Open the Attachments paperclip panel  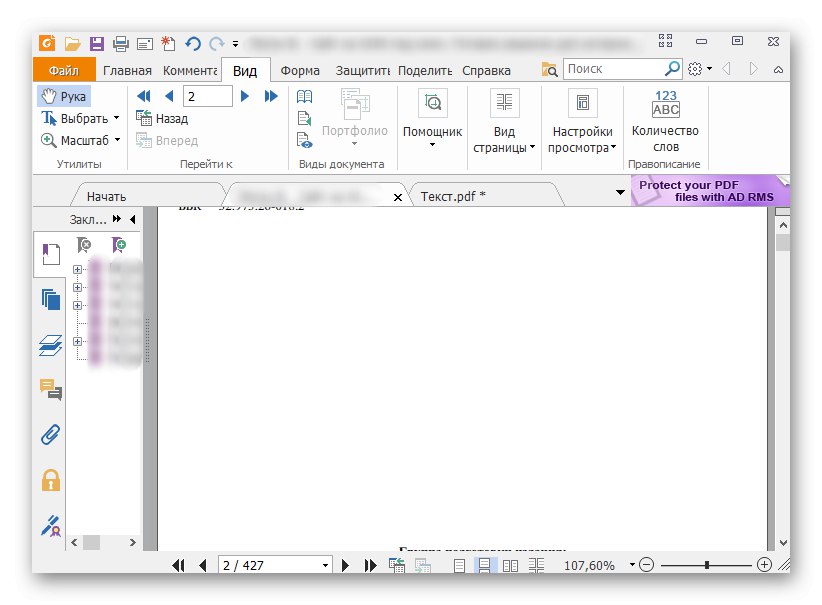pyautogui.click(x=51, y=435)
